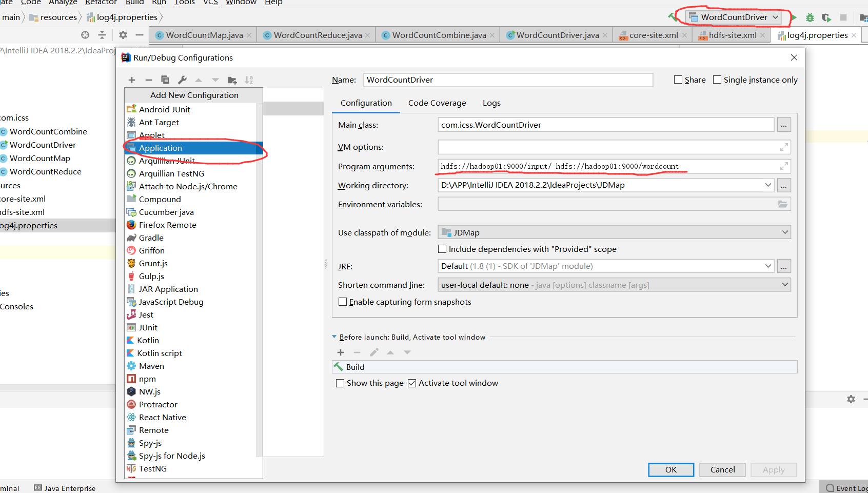Open the Use classpath of module dropdown
Screen dimensions: 868x493
click(x=614, y=232)
